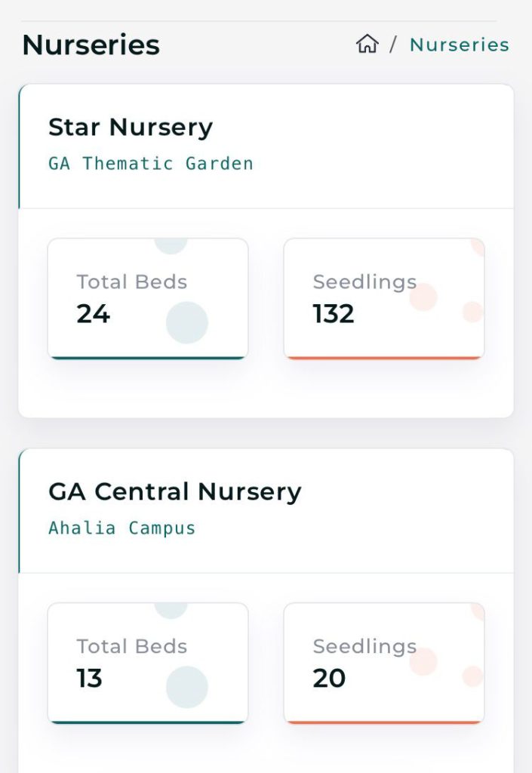
Task: Open the GA Central Nursery title
Action: 174,491
